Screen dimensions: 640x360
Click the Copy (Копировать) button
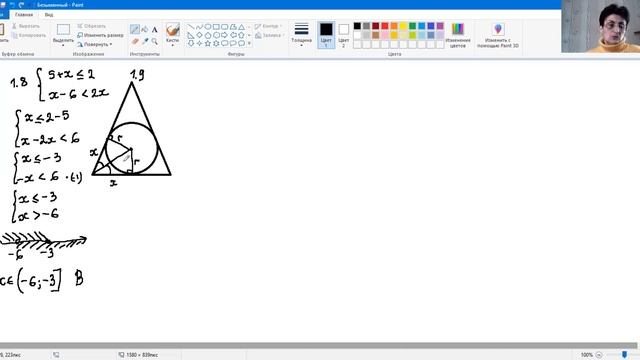point(29,36)
